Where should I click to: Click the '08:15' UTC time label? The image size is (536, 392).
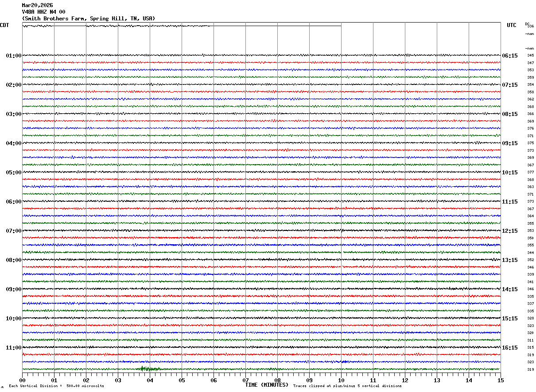click(x=510, y=114)
